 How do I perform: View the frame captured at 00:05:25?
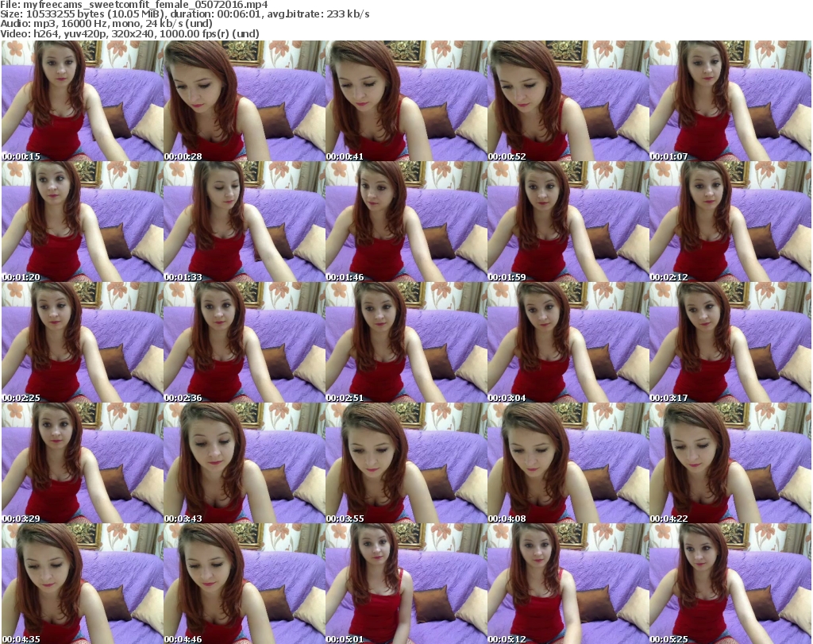(x=730, y=584)
